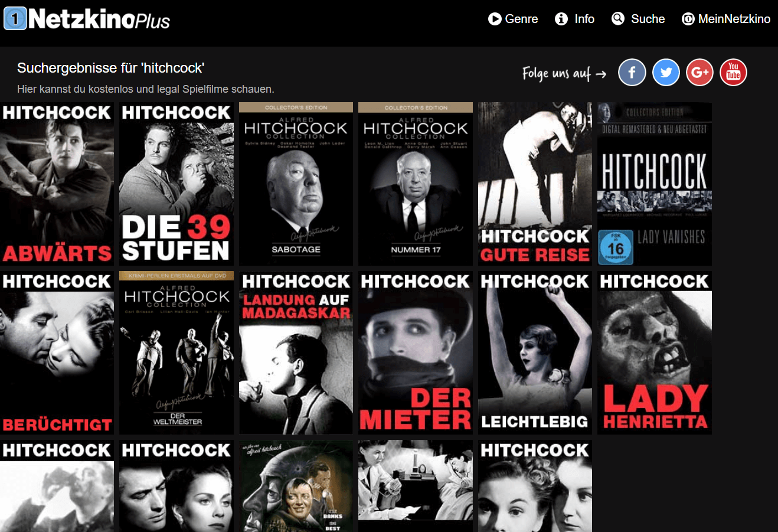Click the magnifier search icon
Screen dimensions: 778x532
pos(618,19)
